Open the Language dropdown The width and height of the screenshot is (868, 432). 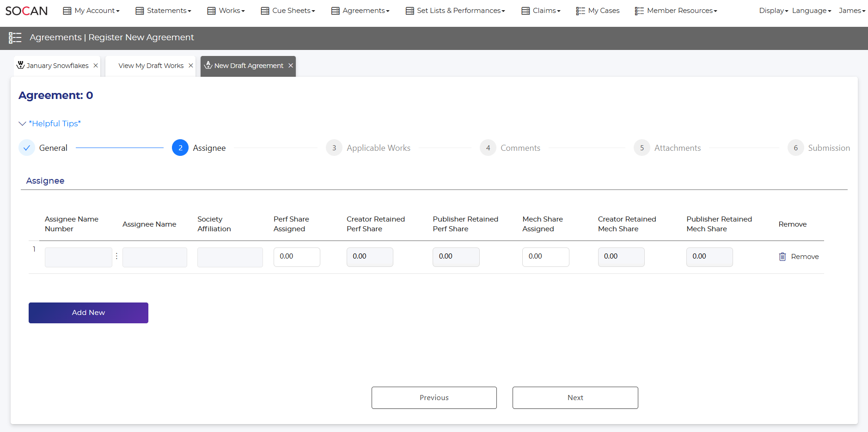click(811, 11)
